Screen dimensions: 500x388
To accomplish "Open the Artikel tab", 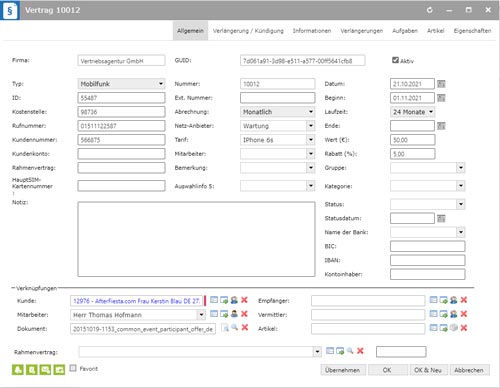I will (436, 31).
